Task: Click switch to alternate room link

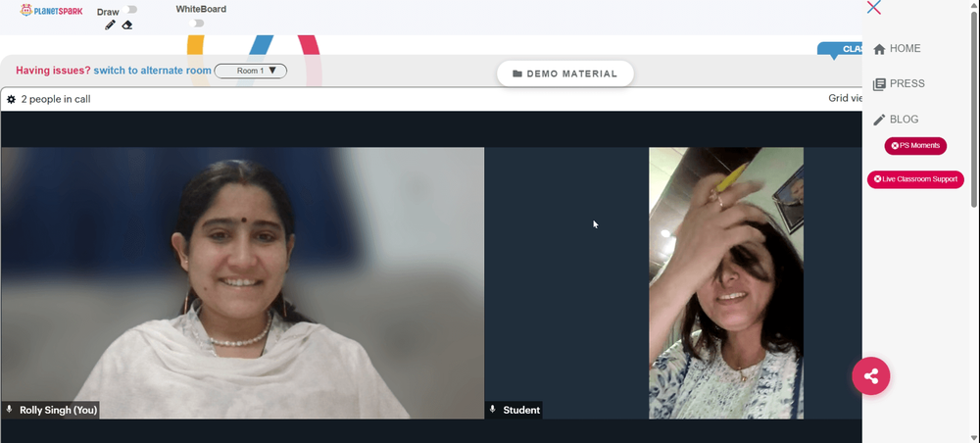Action: (153, 71)
